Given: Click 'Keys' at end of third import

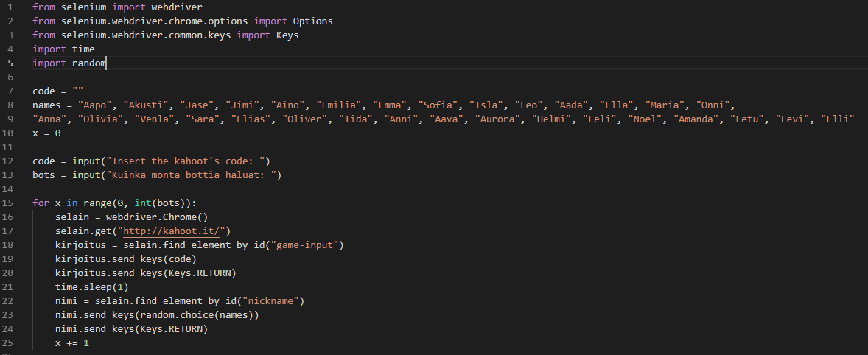Looking at the screenshot, I should point(287,35).
